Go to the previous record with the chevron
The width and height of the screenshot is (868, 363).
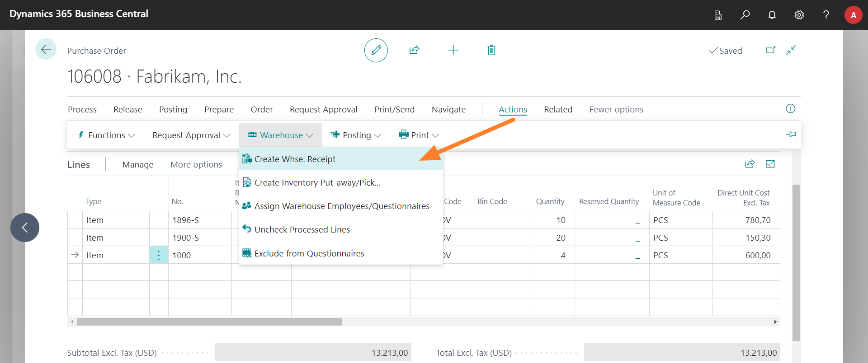[25, 228]
